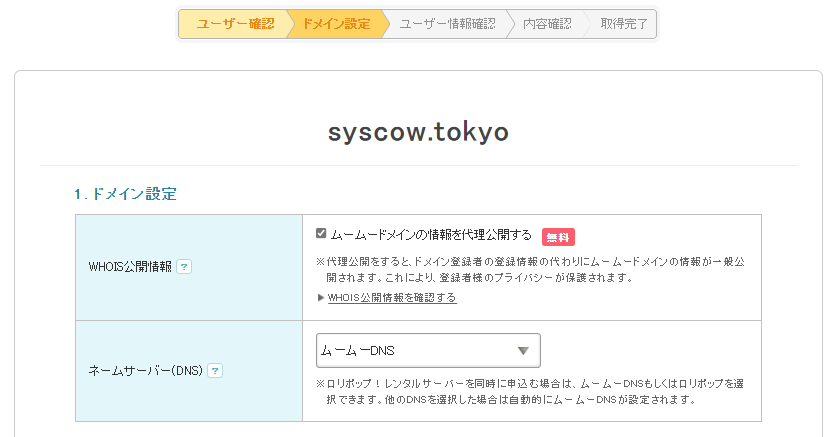
Task: Open the WHOIS公開情報を確認する link
Action: point(392,298)
